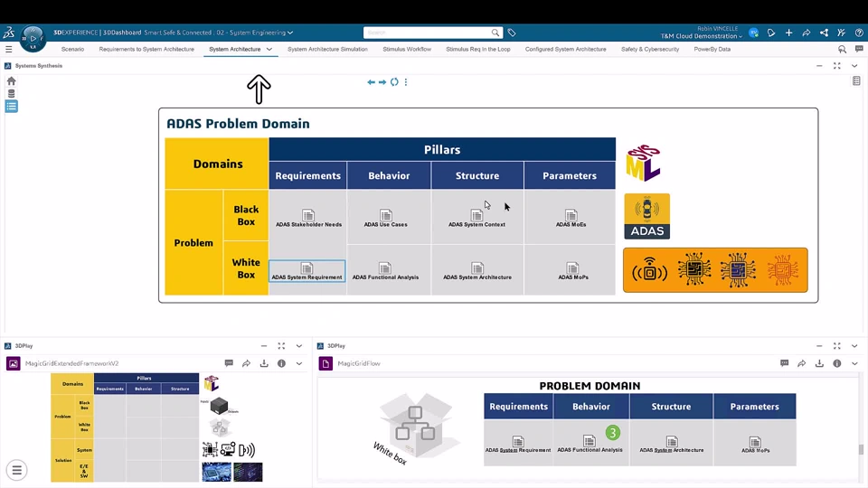The width and height of the screenshot is (868, 488).
Task: Open the three-dot options menu
Action: coord(406,82)
